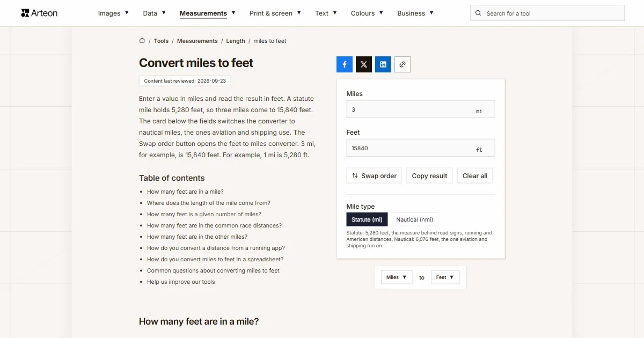The image size is (644, 338).
Task: Open 'How do you convert miles to feet in a spreadsheet?'
Action: coord(215,259)
